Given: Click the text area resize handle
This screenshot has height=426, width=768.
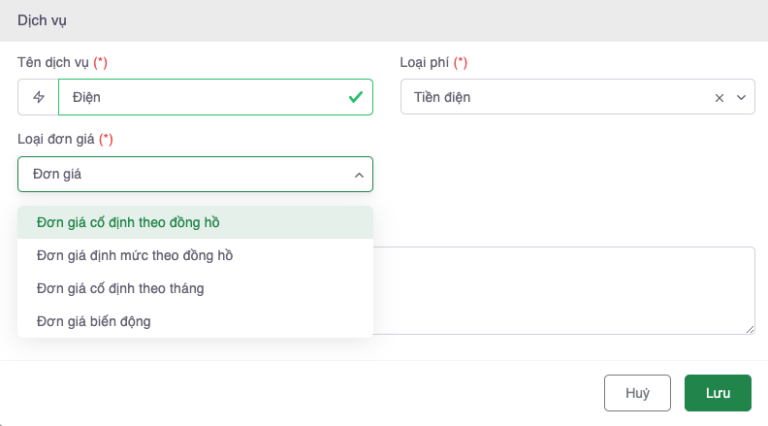Looking at the screenshot, I should click(x=749, y=329).
